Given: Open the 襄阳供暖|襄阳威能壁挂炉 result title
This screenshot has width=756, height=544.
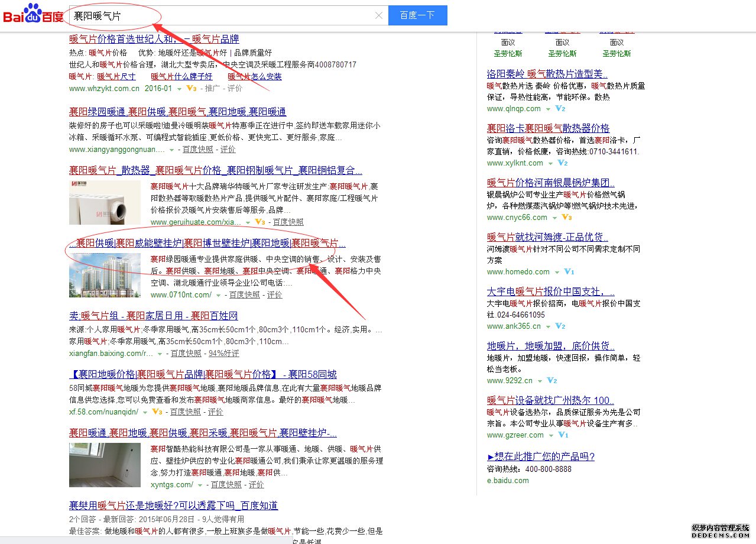Looking at the screenshot, I should click(207, 243).
